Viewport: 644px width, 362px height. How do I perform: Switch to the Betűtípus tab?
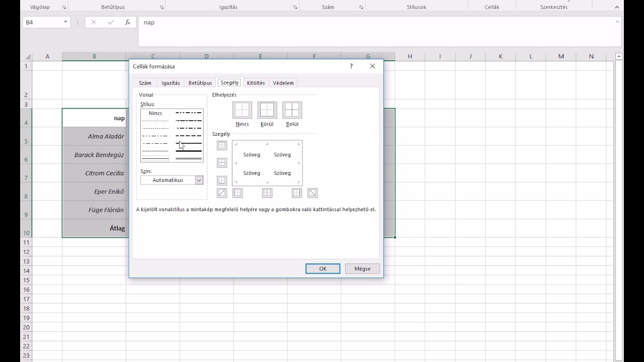click(x=200, y=83)
